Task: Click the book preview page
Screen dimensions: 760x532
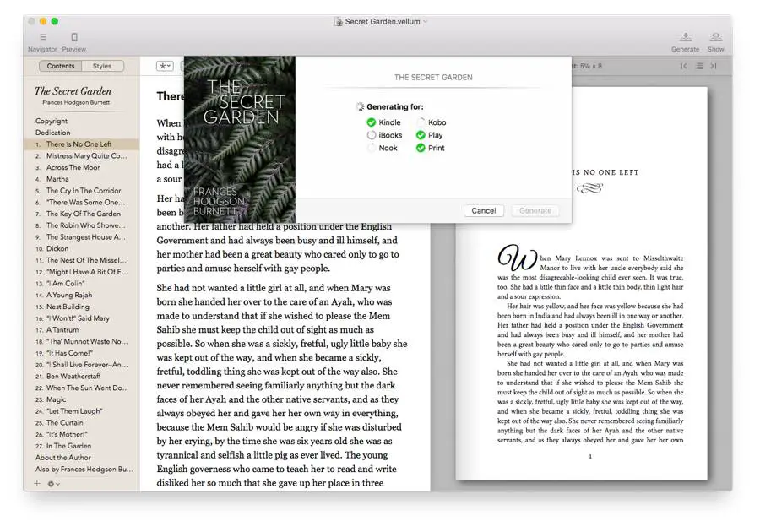Action: pyautogui.click(x=581, y=284)
